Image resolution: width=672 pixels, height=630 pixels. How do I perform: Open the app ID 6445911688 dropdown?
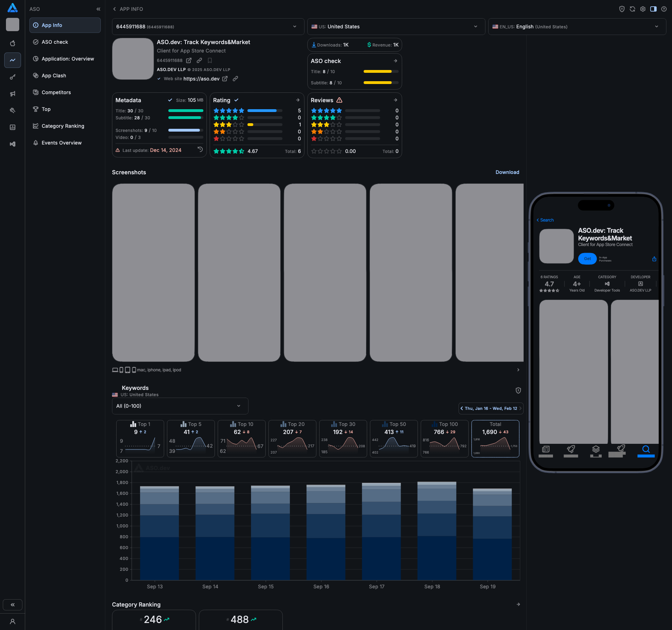(208, 27)
